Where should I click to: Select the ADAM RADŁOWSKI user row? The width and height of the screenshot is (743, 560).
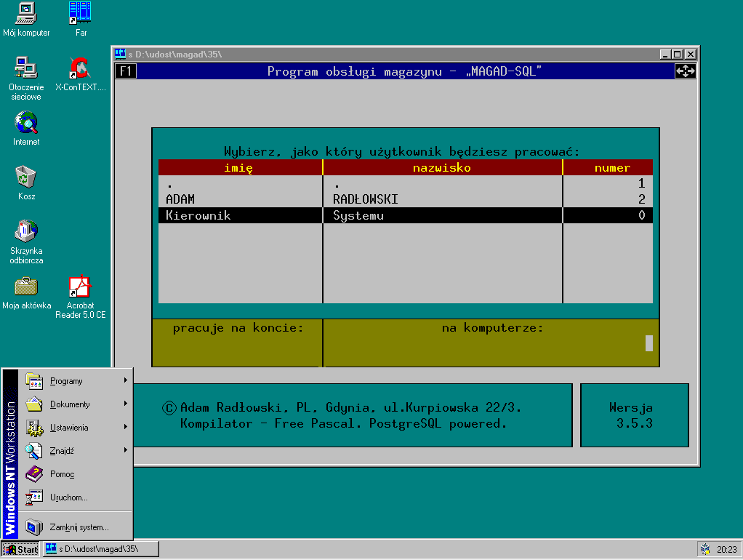point(291,199)
